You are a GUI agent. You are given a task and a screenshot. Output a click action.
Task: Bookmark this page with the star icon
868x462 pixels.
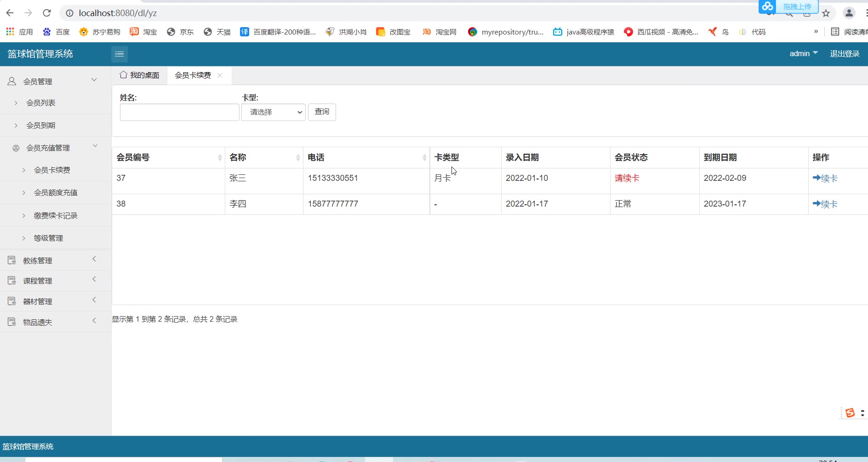click(x=826, y=13)
